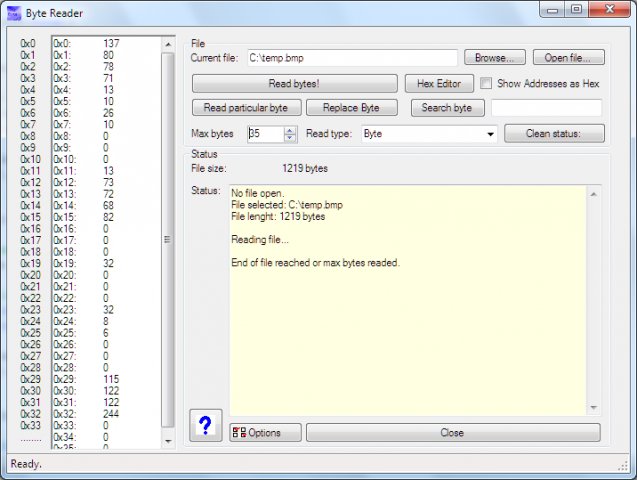Click the Byte Reader title bar icon
This screenshot has height=480, width=637.
click(14, 13)
